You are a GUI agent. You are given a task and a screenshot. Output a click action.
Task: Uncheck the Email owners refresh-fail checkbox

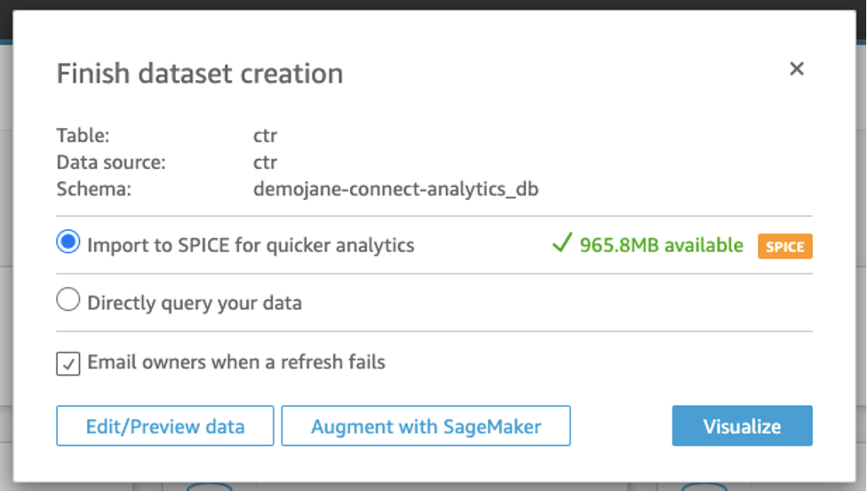coord(68,362)
